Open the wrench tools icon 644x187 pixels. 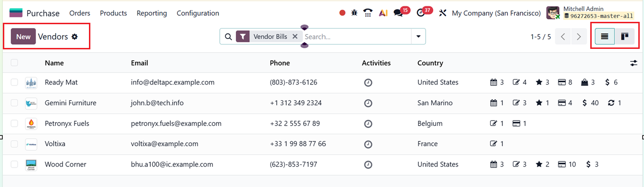pyautogui.click(x=442, y=13)
